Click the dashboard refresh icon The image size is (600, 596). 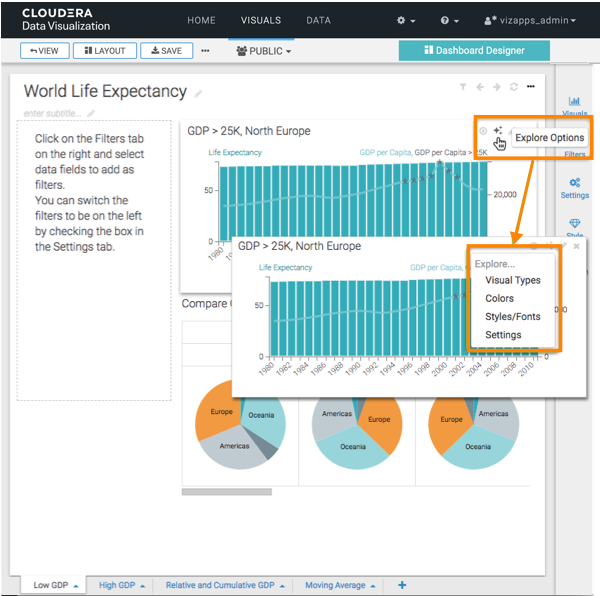pos(514,87)
